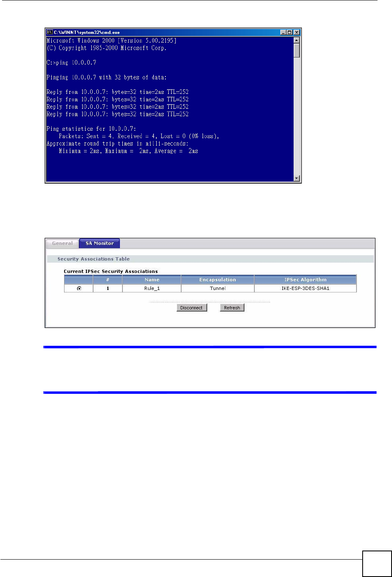Click the Copyright 1985-2000 Microsoft Corp. line

coord(106,48)
